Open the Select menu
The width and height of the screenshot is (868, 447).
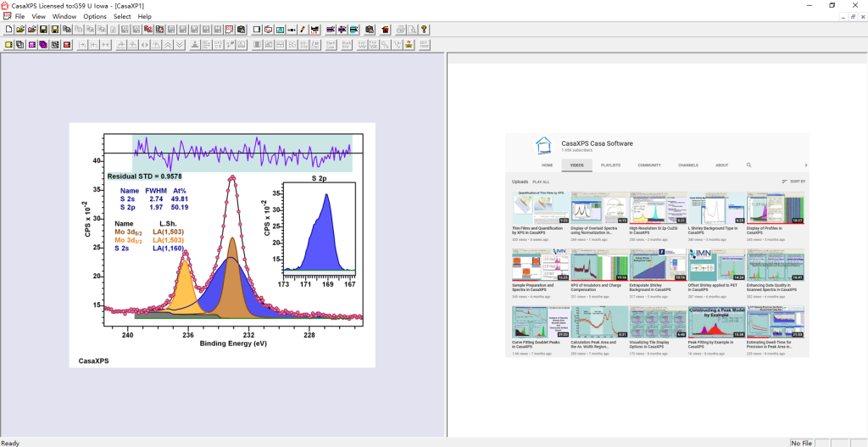click(122, 17)
